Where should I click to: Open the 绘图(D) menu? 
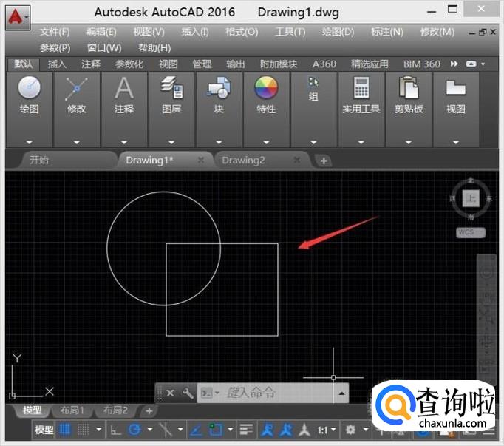(x=338, y=32)
